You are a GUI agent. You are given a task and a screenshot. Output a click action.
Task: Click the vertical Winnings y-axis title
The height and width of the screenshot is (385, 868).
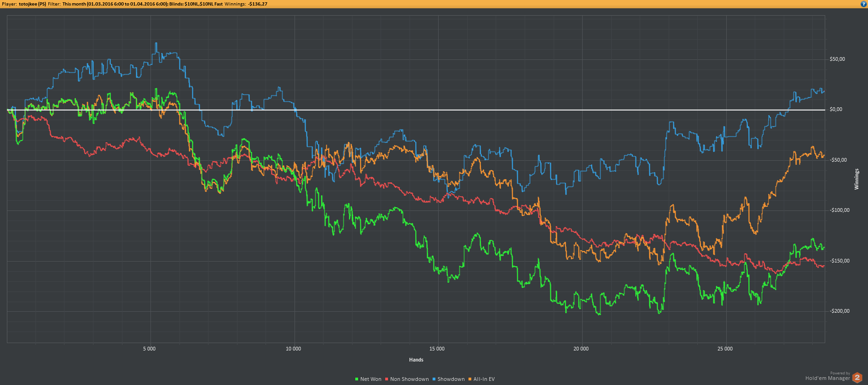pyautogui.click(x=856, y=179)
